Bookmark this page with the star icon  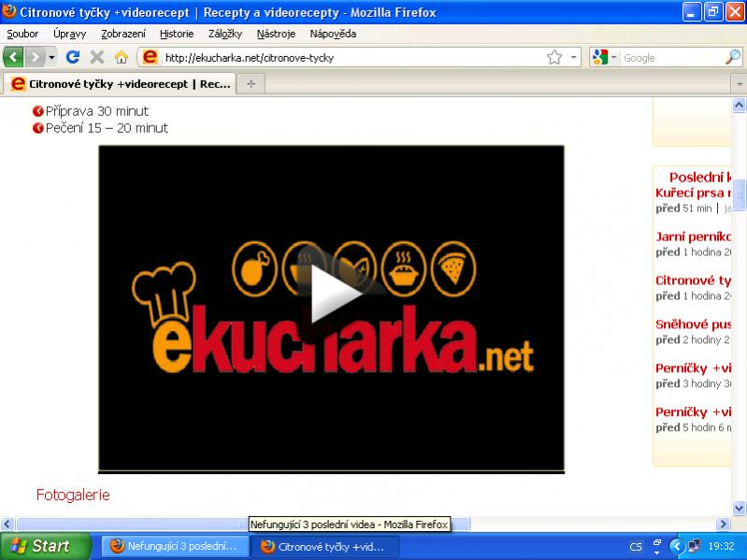(x=554, y=58)
